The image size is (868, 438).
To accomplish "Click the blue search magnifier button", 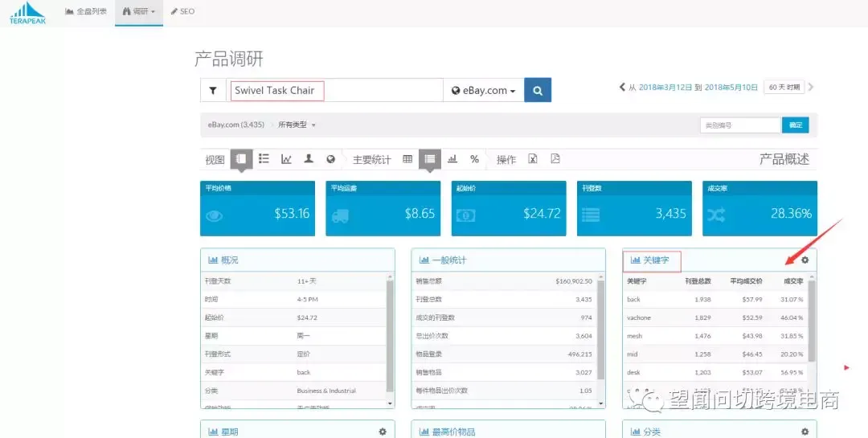I will click(538, 90).
